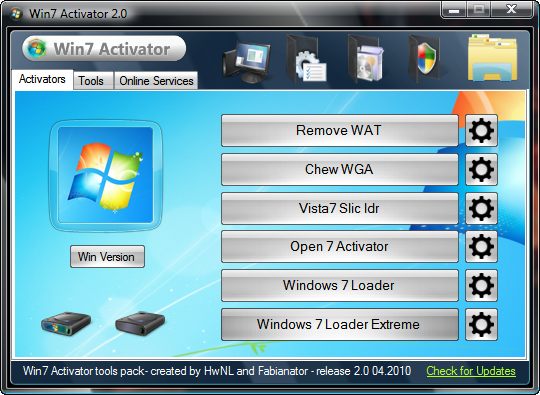The image size is (540, 395).
Task: Launch Open 7 Activator
Action: 340,247
